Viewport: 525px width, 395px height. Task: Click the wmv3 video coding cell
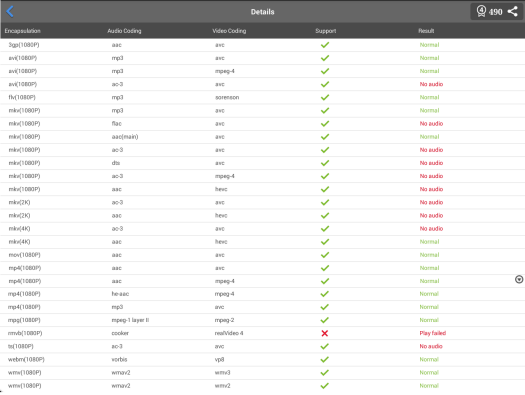[222, 373]
